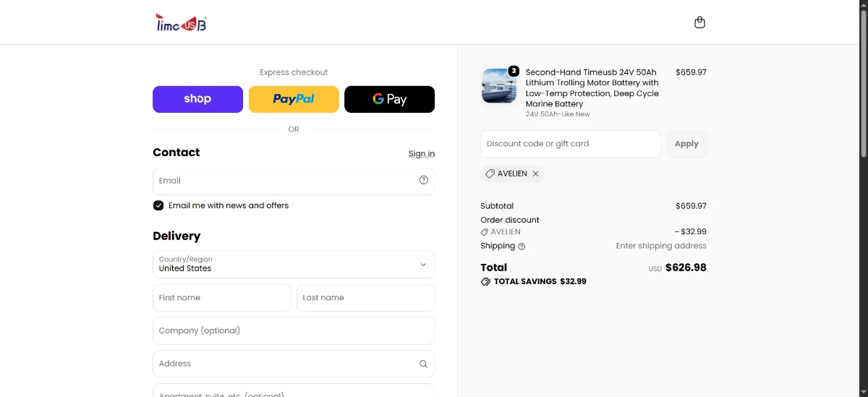Click the '24V 50Ah-Like New' variant text
The width and height of the screenshot is (868, 397).
coord(558,114)
